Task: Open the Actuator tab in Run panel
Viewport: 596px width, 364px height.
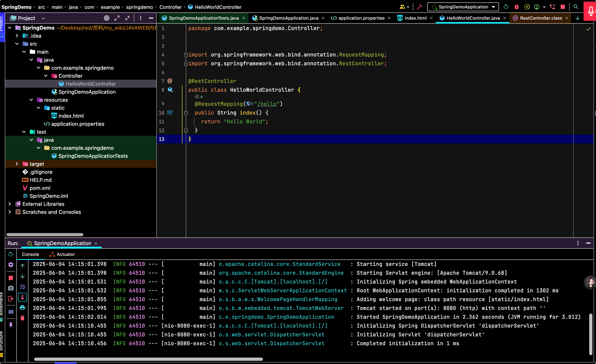Action: [62, 254]
